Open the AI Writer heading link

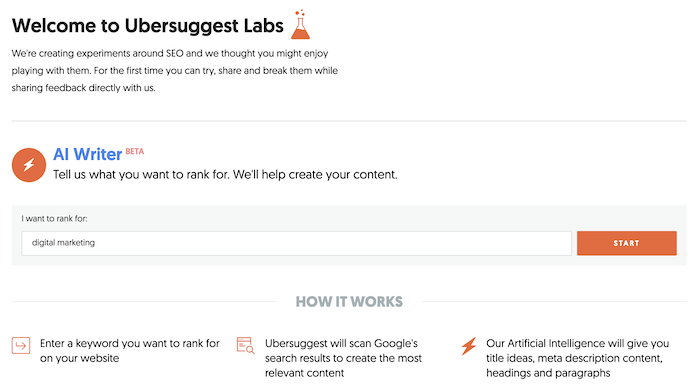(88, 154)
